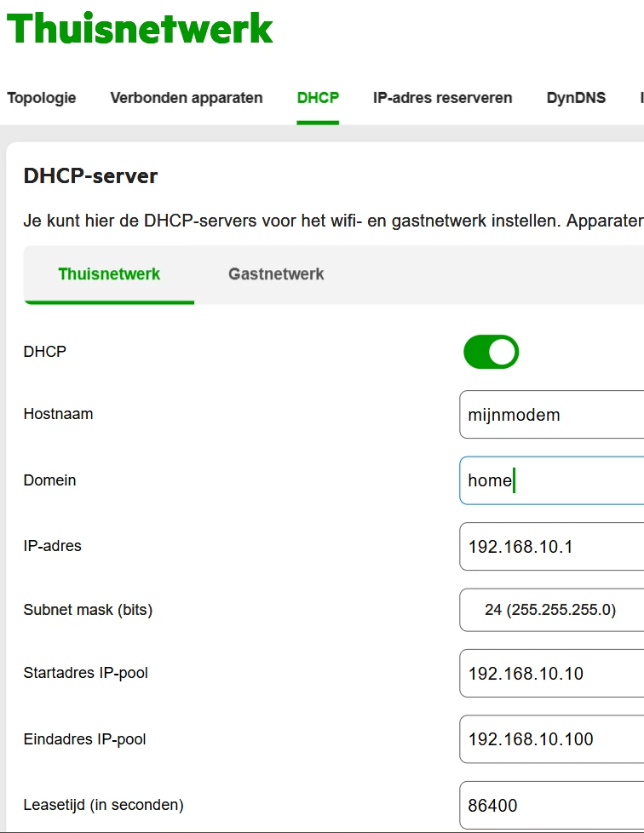The image size is (644, 833).
Task: Click the Thuisnetwerk page title
Action: (140, 28)
